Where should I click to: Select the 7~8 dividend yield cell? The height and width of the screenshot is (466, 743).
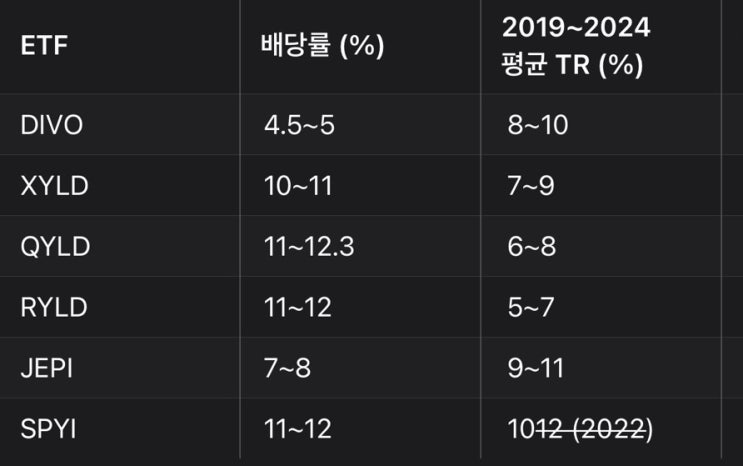click(x=287, y=368)
